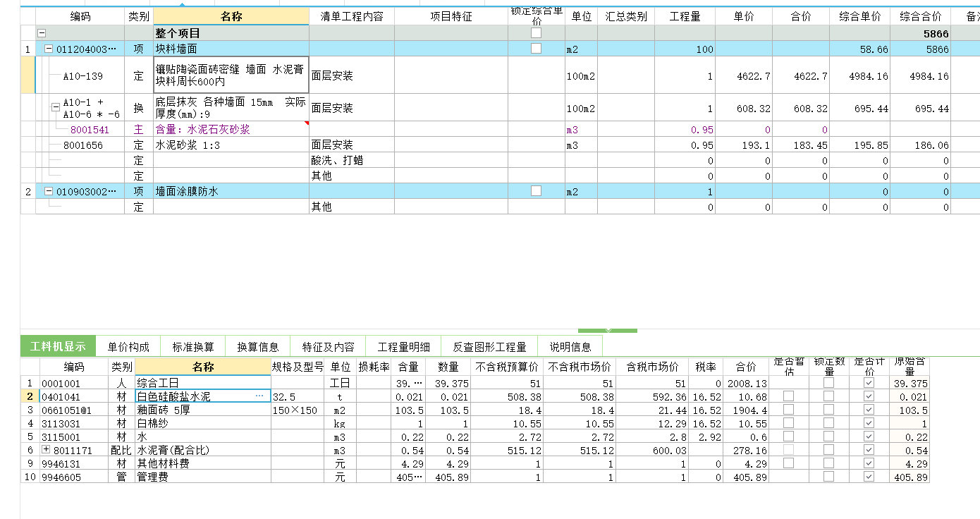This screenshot has width=980, height=519.
Task: Click the green splitter handle above the bottom panel
Action: coord(608,330)
